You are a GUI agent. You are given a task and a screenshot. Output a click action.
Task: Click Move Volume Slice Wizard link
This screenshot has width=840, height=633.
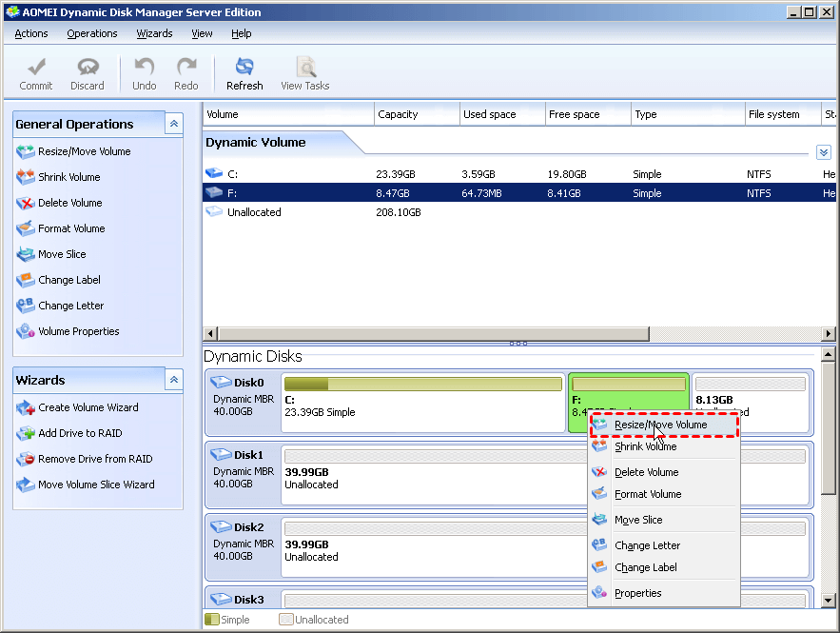point(96,485)
